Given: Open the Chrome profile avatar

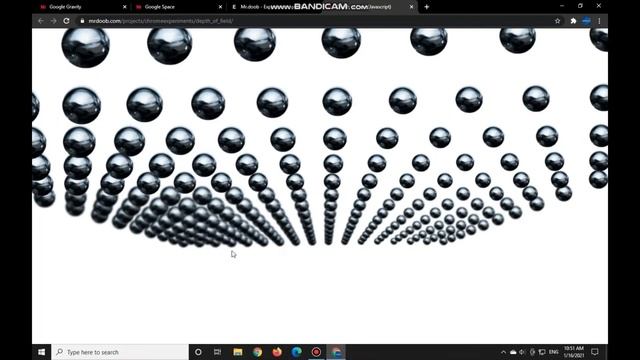Looking at the screenshot, I should click(587, 21).
